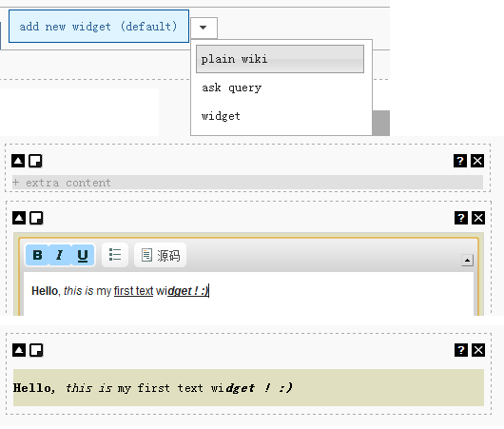504x429 pixels.
Task: Toggle Bold formatting in editor toolbar
Action: pos(37,255)
